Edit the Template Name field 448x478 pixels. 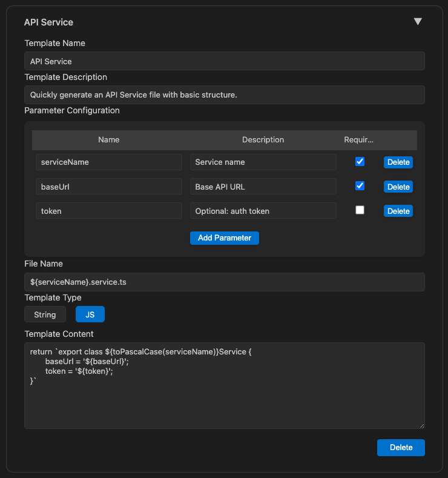(x=225, y=61)
